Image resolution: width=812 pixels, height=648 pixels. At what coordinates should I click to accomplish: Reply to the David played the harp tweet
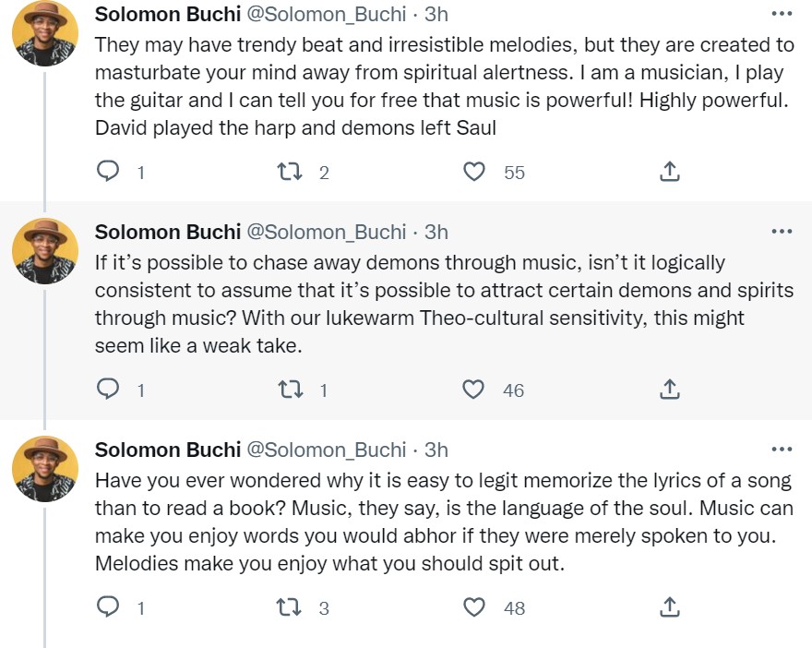coord(109,172)
